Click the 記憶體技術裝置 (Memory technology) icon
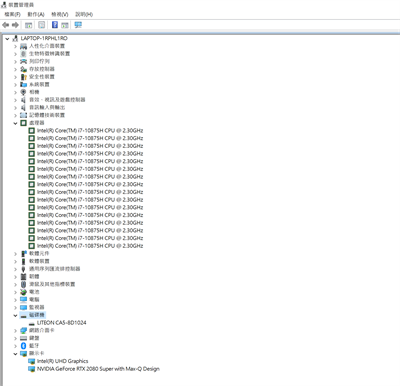Viewport: 400px width, 386px height. tap(23, 115)
